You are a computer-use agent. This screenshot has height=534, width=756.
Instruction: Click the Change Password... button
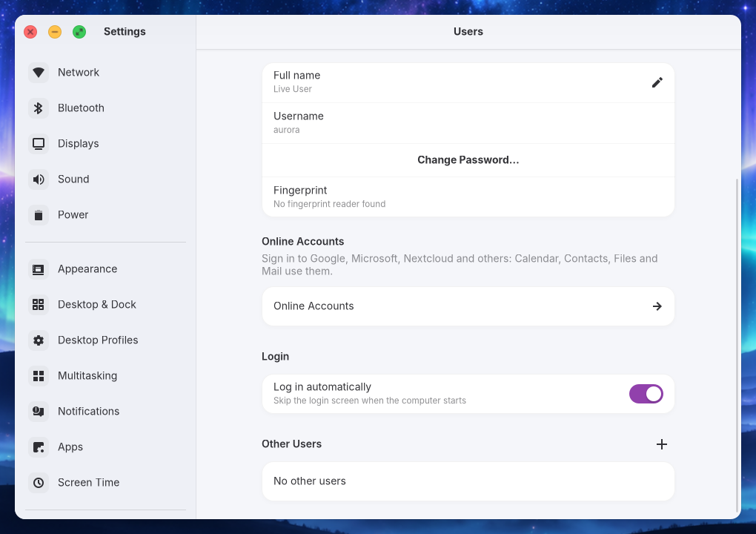(468, 160)
